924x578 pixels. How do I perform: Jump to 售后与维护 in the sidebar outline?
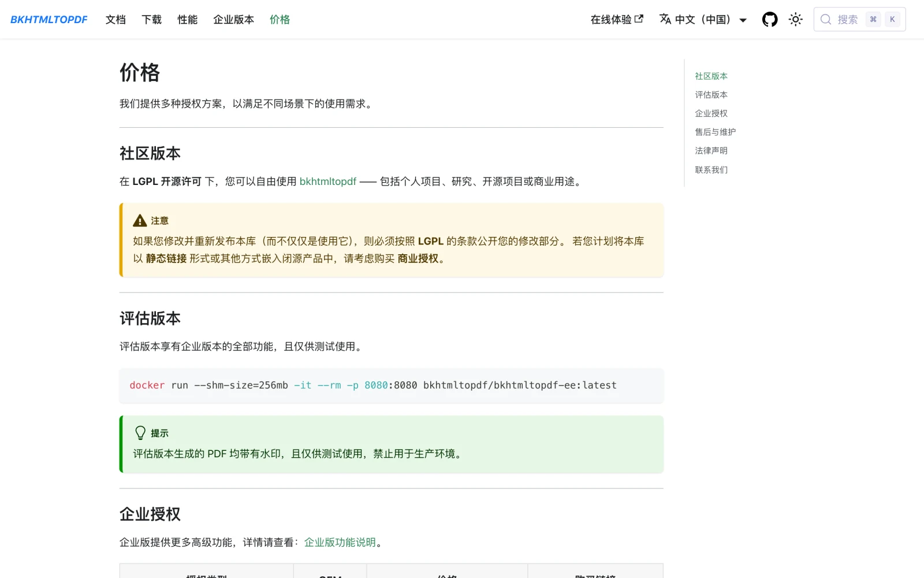pos(715,132)
